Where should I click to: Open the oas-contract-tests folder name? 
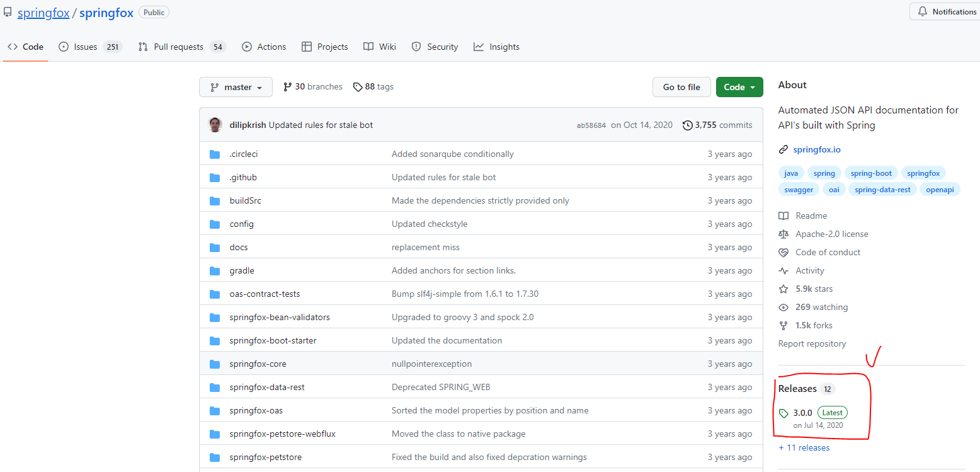coord(265,294)
